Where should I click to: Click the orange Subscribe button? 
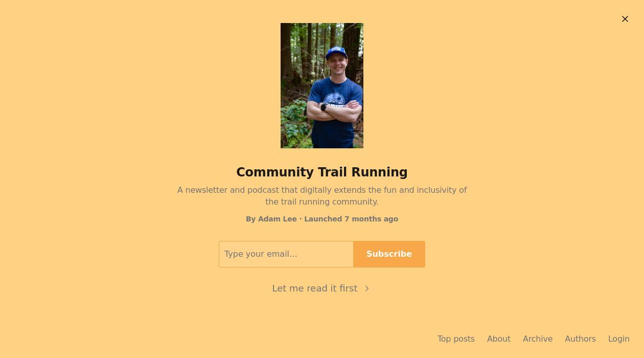click(x=389, y=254)
